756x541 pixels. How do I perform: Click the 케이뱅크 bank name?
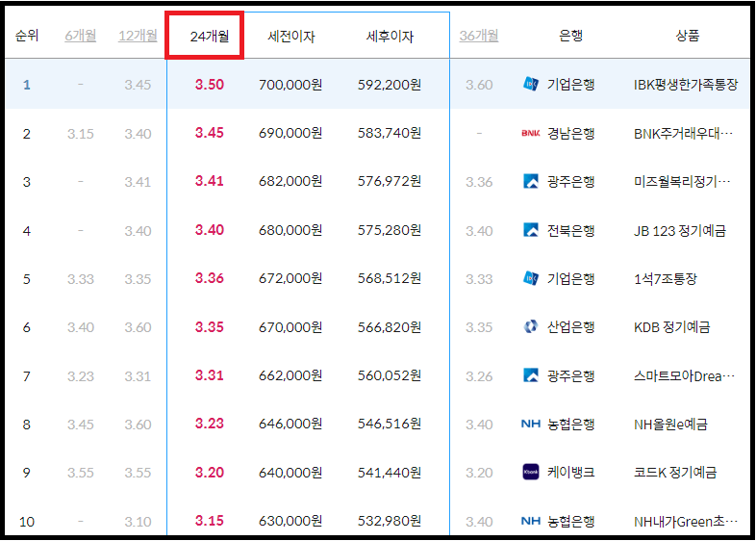tap(571, 472)
